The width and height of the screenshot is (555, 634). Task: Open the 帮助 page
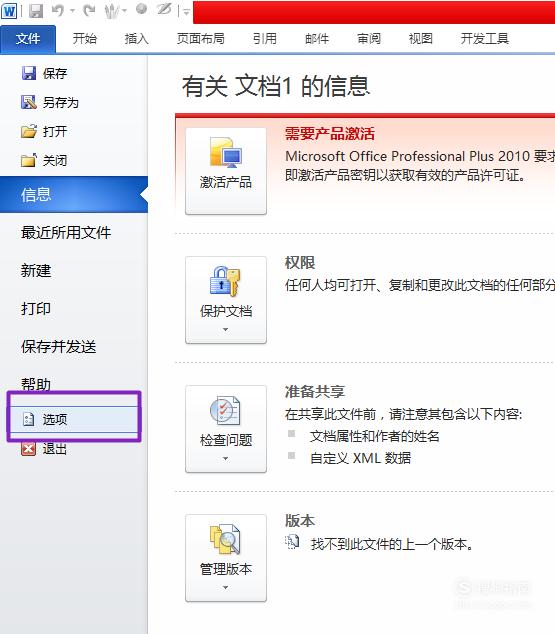pos(36,384)
